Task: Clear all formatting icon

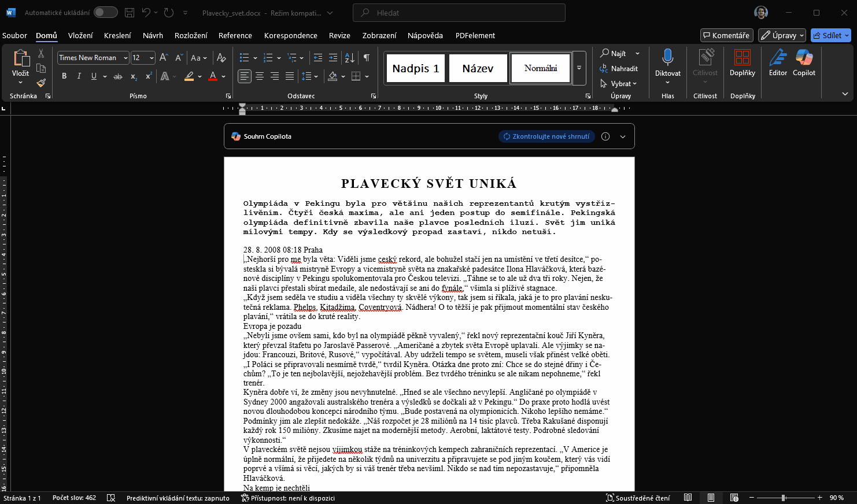Action: [x=221, y=58]
